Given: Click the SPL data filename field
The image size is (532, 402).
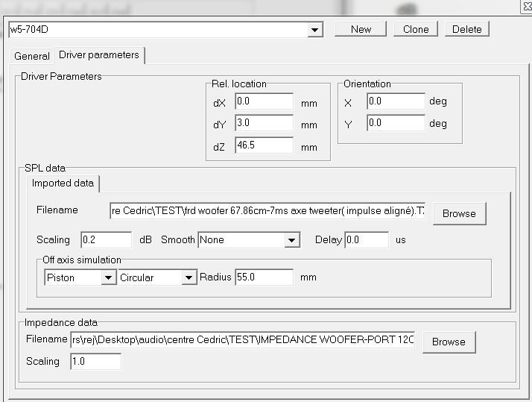Looking at the screenshot, I should [x=267, y=211].
